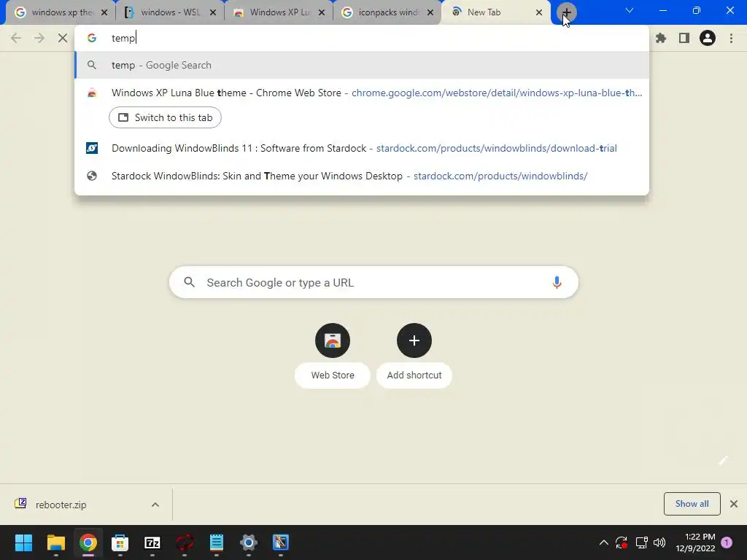The image size is (747, 560).
Task: Open network status tray icon
Action: (x=641, y=542)
